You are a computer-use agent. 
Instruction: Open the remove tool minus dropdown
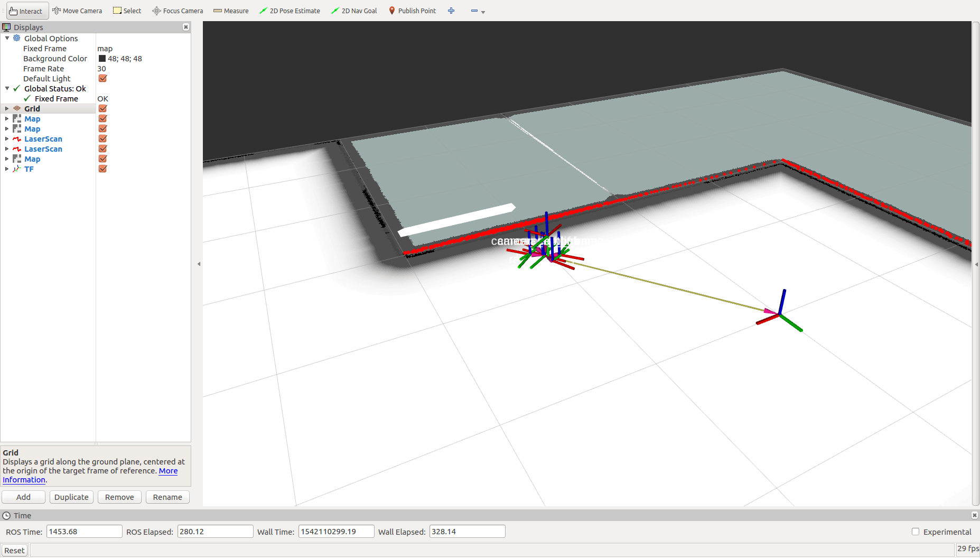point(478,11)
